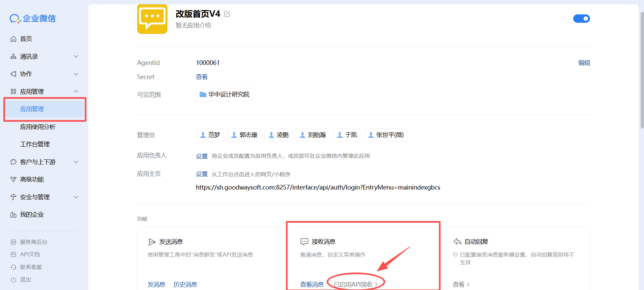This screenshot has height=290, width=644.
Task: Click the info icon in 自动回复 card
Action: pos(455,255)
